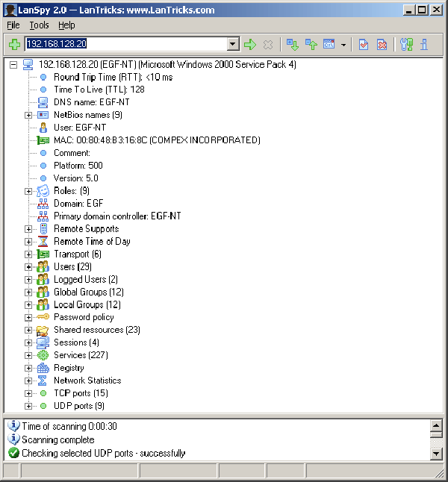Expand the TCP ports (15) node
The height and width of the screenshot is (482, 448).
click(x=28, y=393)
